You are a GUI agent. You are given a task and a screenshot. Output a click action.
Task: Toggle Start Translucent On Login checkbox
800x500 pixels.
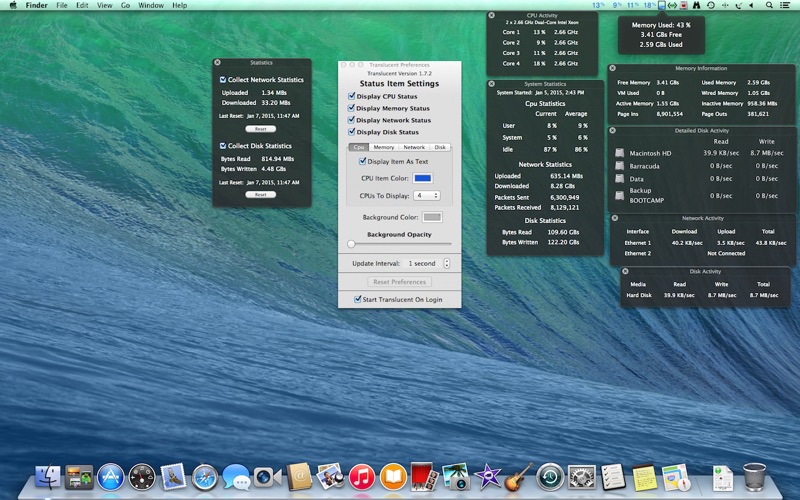coord(358,299)
